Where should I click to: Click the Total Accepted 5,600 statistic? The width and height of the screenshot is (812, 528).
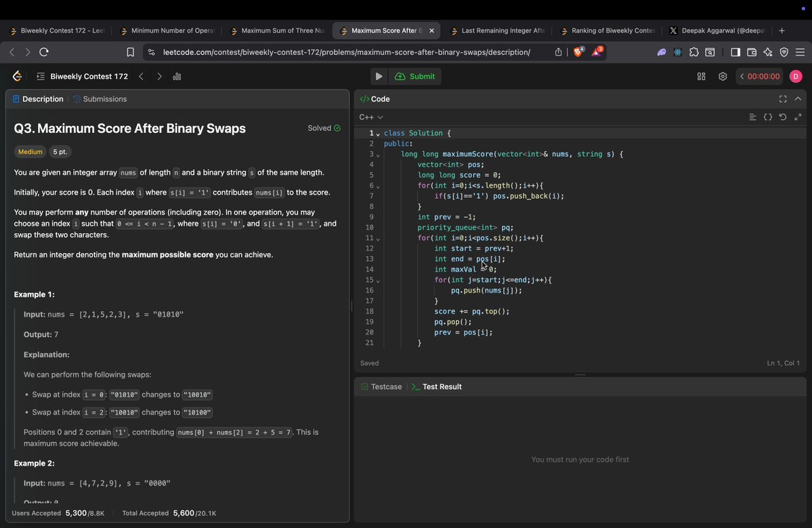(x=169, y=513)
